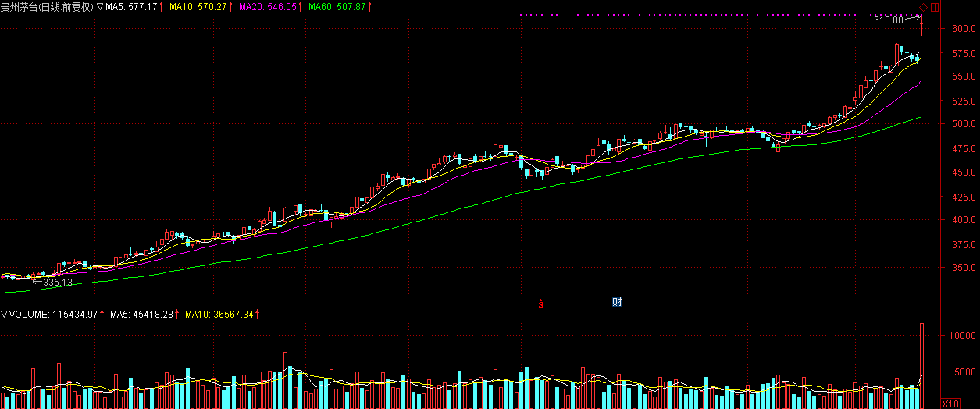Click the 5000 volume axis label
Viewport: 980px width, 409px height.
click(x=966, y=372)
